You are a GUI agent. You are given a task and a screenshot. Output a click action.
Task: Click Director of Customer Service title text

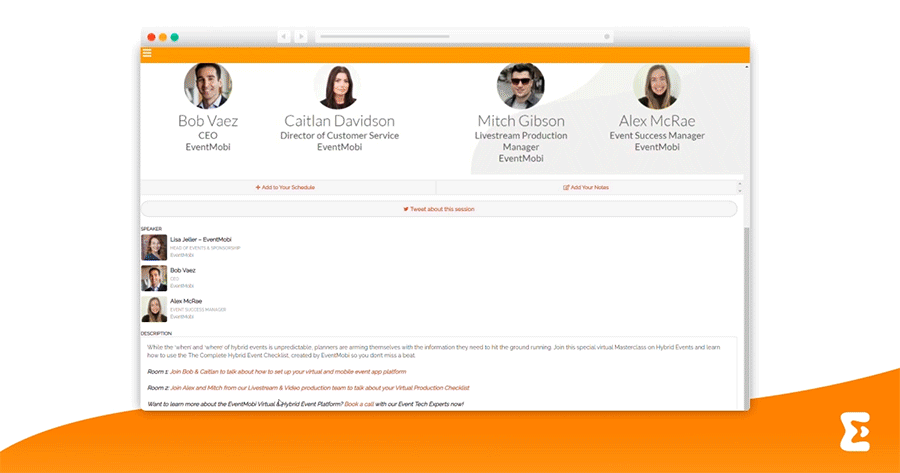339,135
